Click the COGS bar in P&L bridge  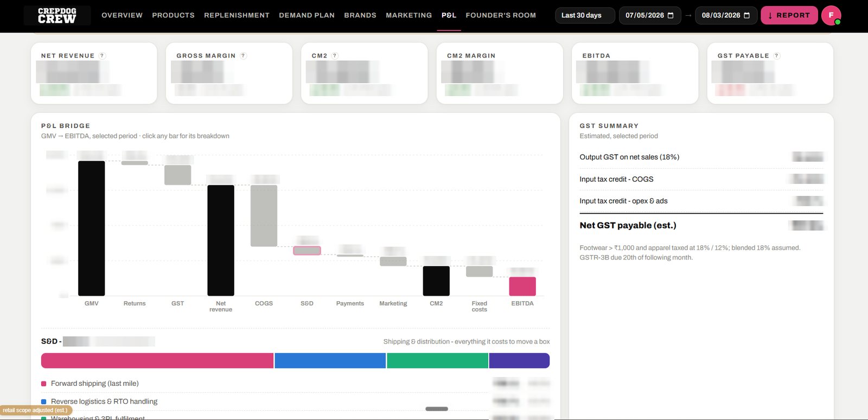tap(264, 216)
